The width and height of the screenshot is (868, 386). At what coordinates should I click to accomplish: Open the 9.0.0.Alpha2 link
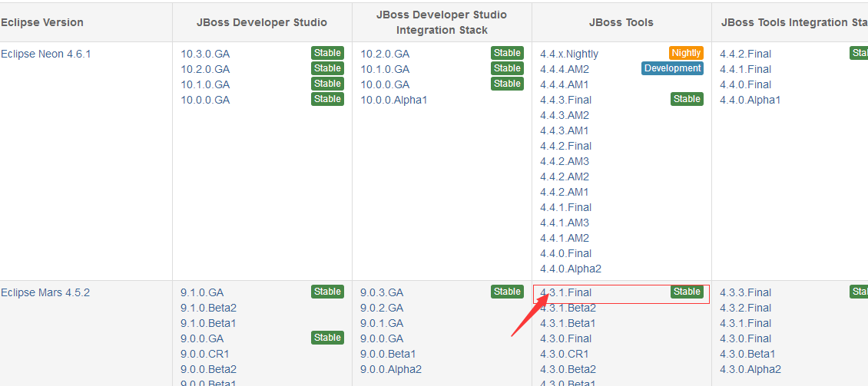(x=391, y=369)
